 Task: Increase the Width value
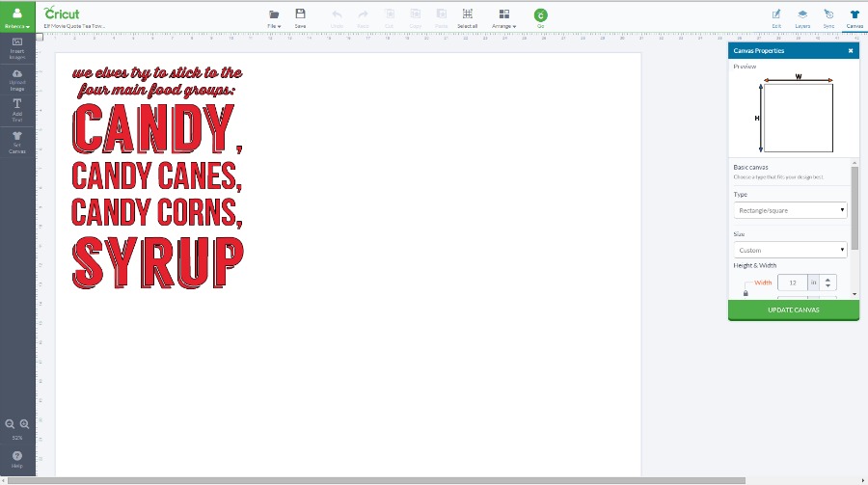point(827,279)
